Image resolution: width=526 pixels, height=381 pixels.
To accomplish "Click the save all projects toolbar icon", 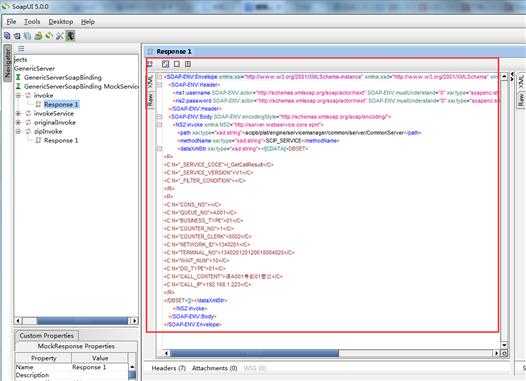I will click(28, 36).
